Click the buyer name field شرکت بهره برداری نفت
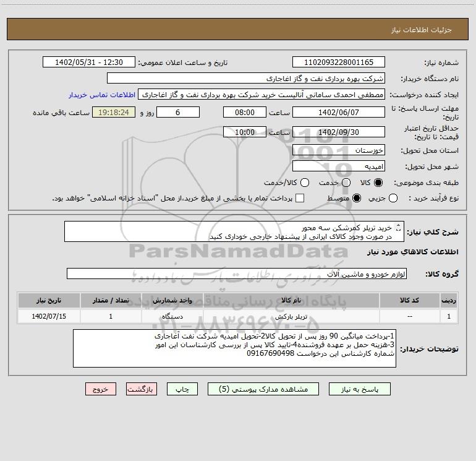476x461 pixels. 246,79
